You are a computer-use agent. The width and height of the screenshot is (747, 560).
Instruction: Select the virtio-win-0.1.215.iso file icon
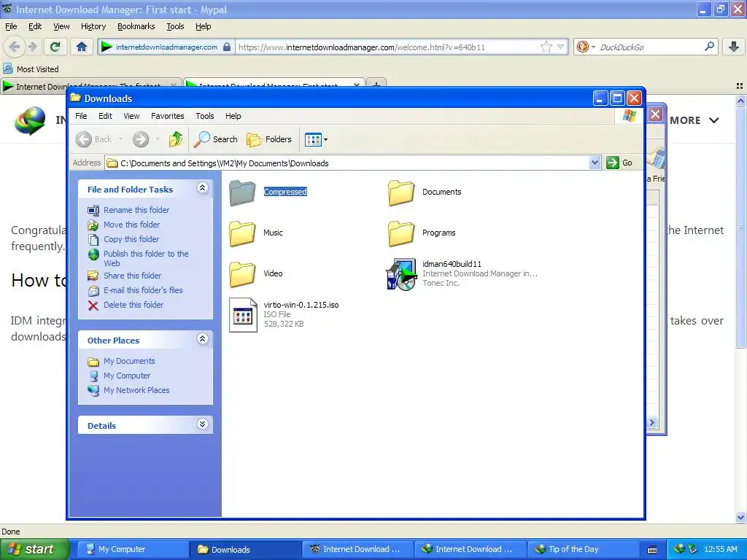click(243, 315)
